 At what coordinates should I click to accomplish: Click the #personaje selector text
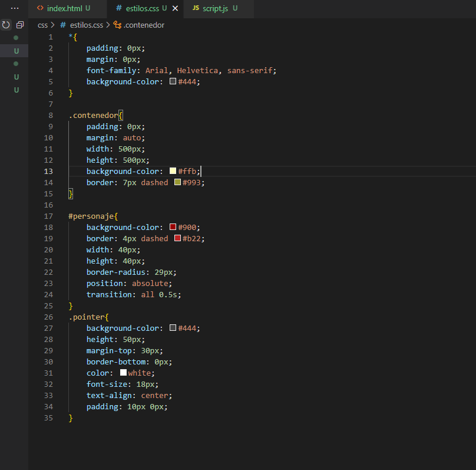coord(91,216)
